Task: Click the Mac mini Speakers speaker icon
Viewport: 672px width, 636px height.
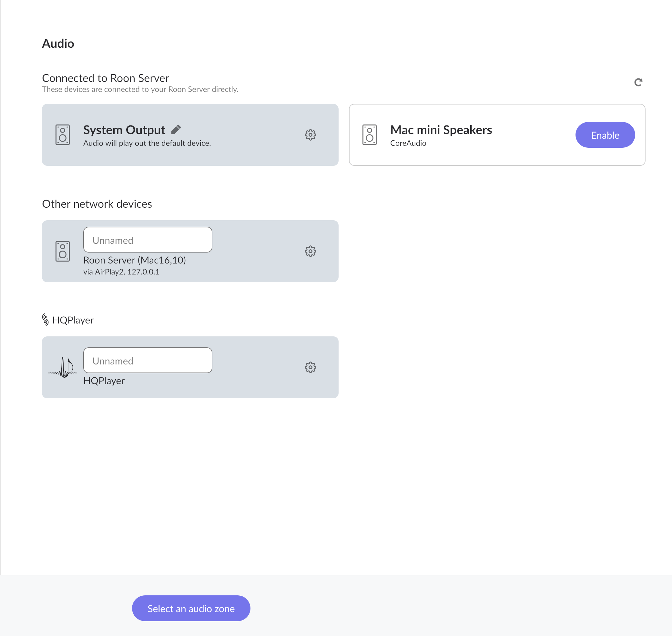Action: pyautogui.click(x=370, y=134)
